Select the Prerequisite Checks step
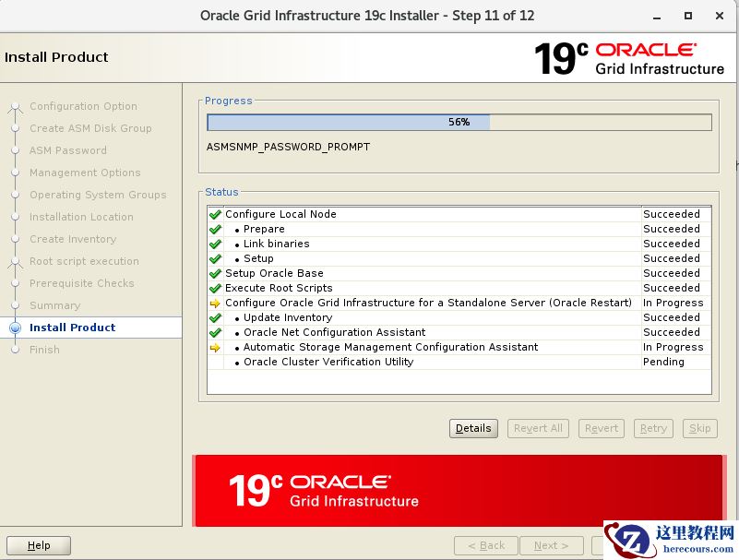The height and width of the screenshot is (560, 739). (x=82, y=283)
